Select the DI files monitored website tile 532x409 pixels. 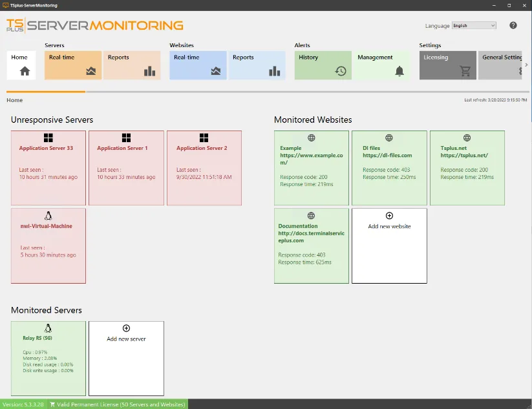(x=388, y=167)
